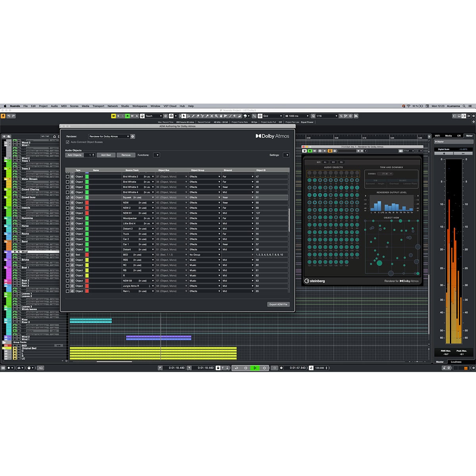This screenshot has height=476, width=476.
Task: Check the BED row checkbox
Action: click(x=67, y=255)
